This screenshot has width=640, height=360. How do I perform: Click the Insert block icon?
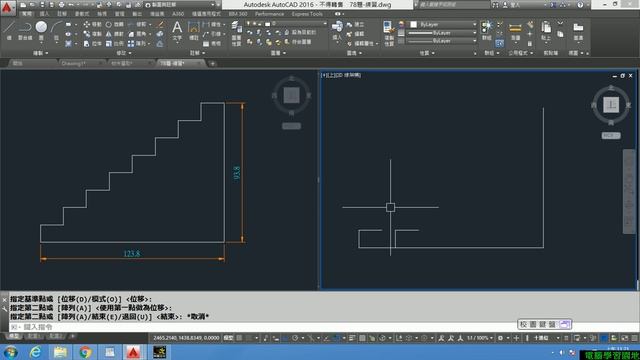pyautogui.click(x=337, y=31)
